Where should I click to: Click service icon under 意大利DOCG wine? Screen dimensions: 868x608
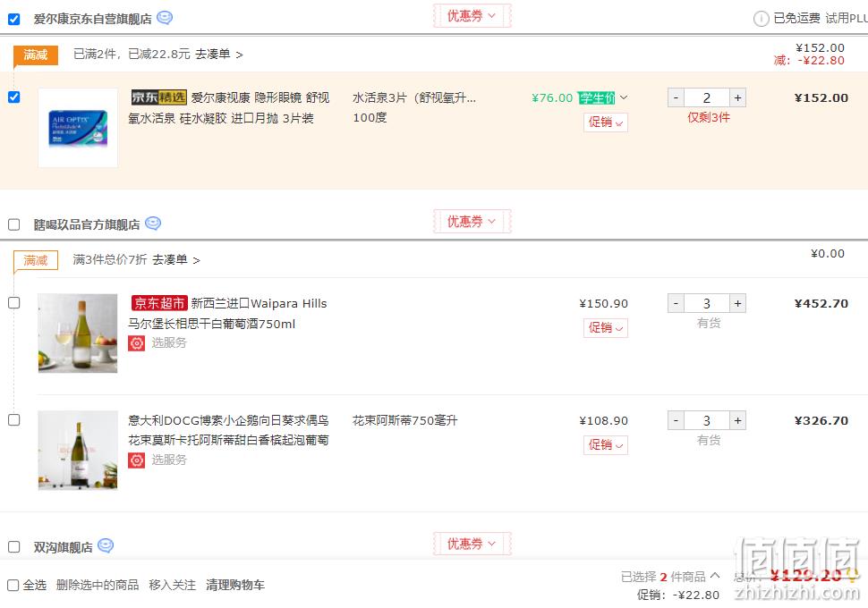pos(137,460)
